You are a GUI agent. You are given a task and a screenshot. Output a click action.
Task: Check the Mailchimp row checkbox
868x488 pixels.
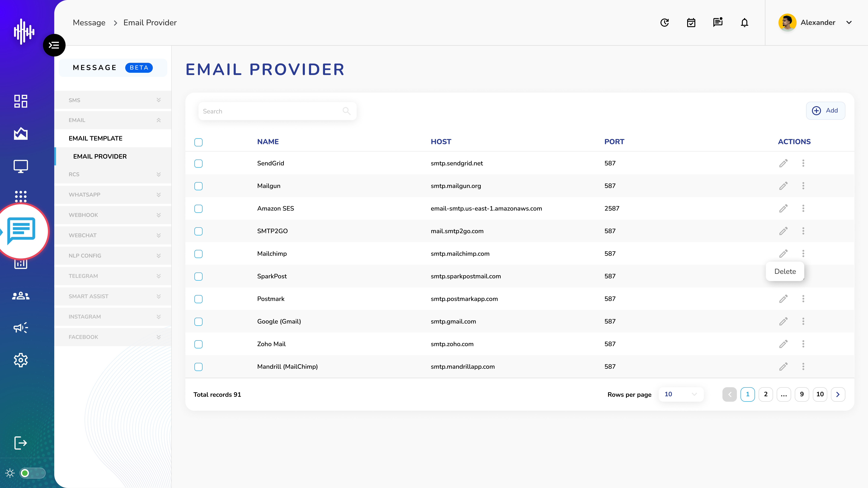point(198,254)
